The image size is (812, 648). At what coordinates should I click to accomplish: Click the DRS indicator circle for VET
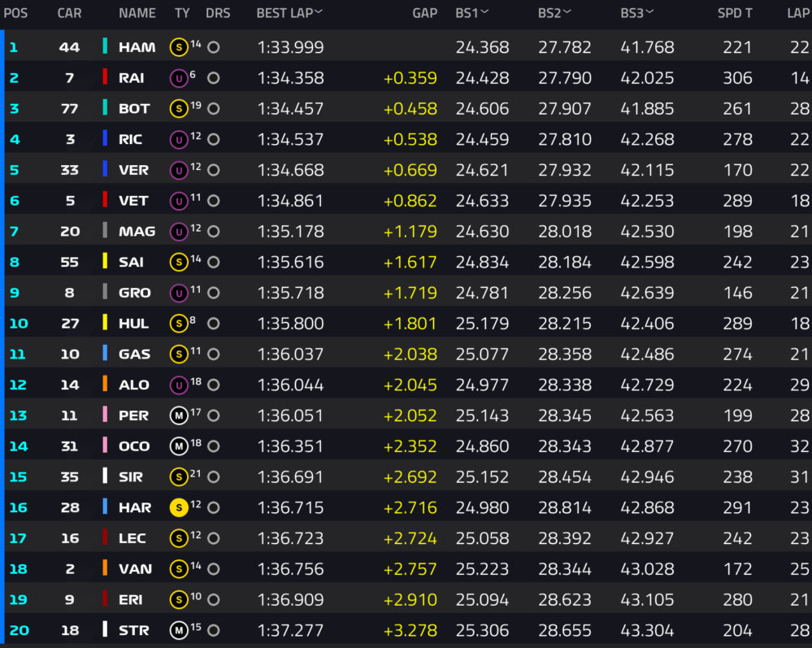(x=213, y=201)
